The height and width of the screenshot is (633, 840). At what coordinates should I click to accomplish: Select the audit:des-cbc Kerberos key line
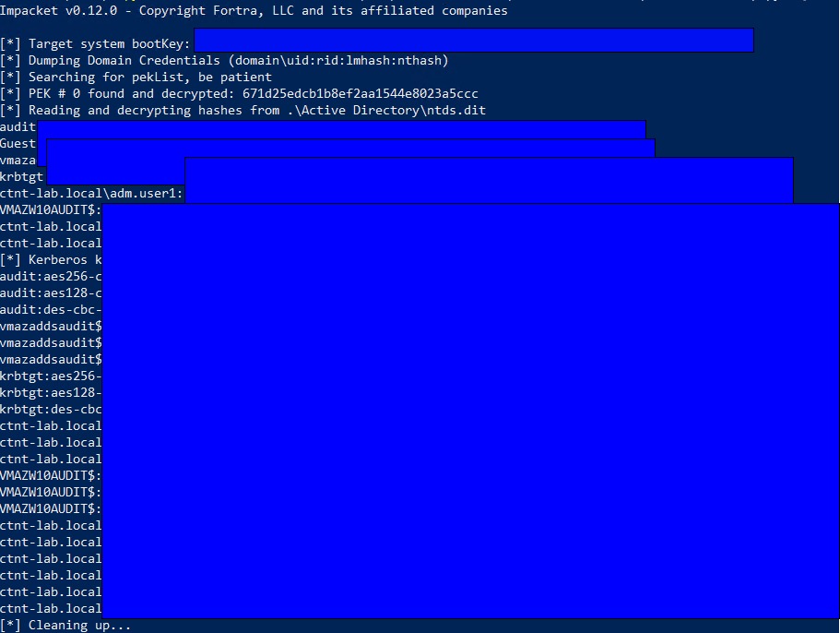point(51,310)
